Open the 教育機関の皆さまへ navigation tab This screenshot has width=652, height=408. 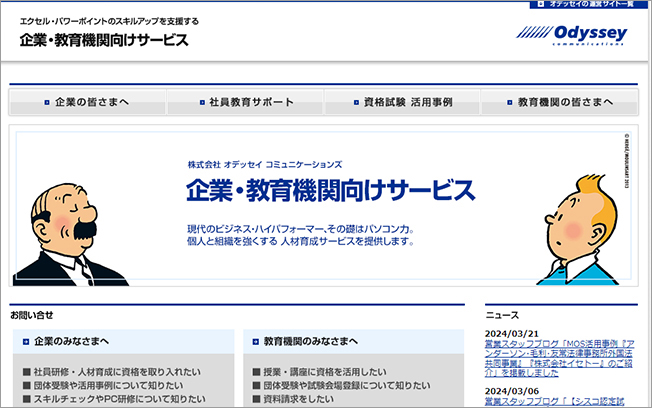pos(560,102)
